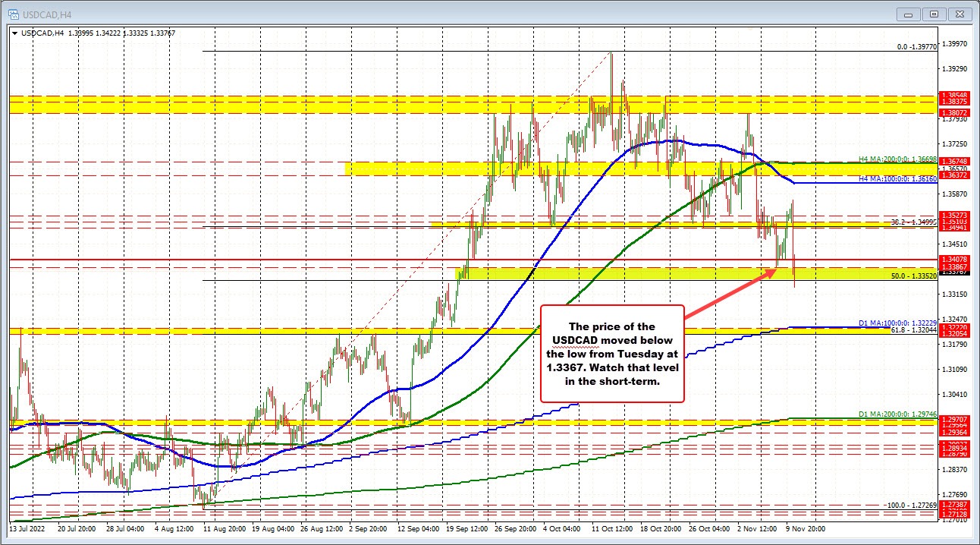Click the red price tag 1.29707
The height and width of the screenshot is (545, 980).
pyautogui.click(x=953, y=419)
